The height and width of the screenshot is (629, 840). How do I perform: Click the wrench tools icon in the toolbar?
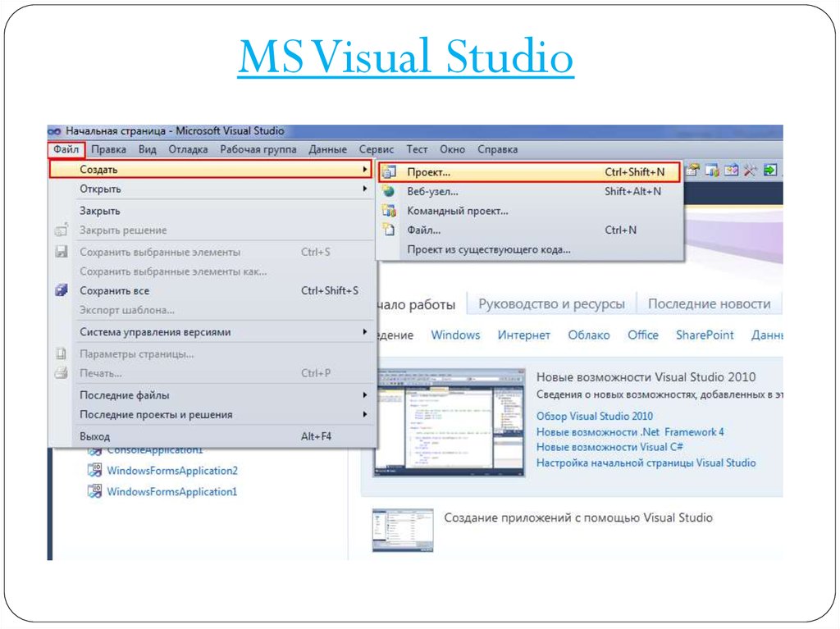[750, 171]
